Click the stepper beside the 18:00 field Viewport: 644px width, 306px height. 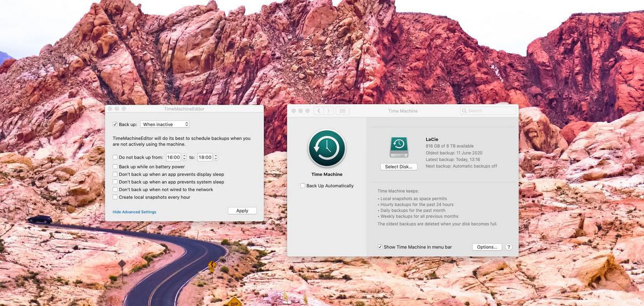pyautogui.click(x=216, y=157)
